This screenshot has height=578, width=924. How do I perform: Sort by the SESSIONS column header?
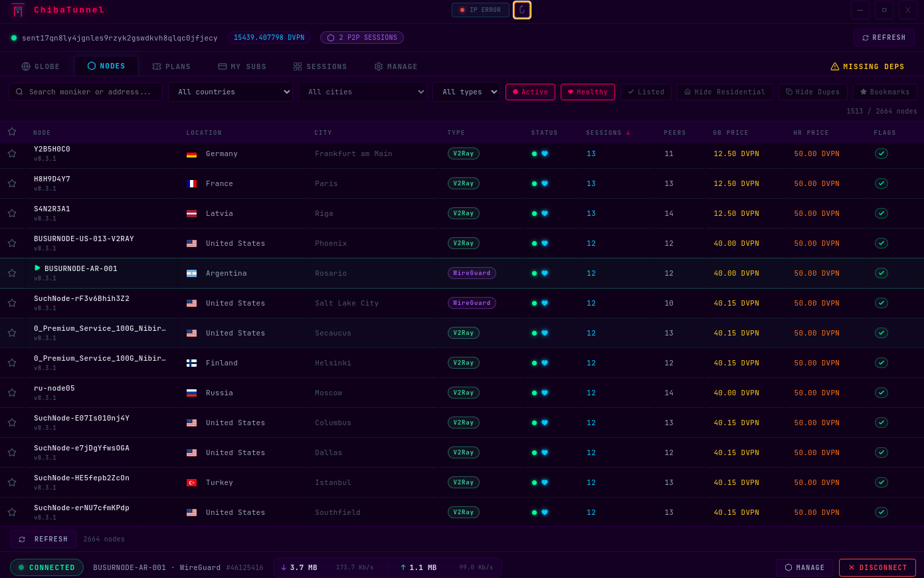(x=608, y=133)
